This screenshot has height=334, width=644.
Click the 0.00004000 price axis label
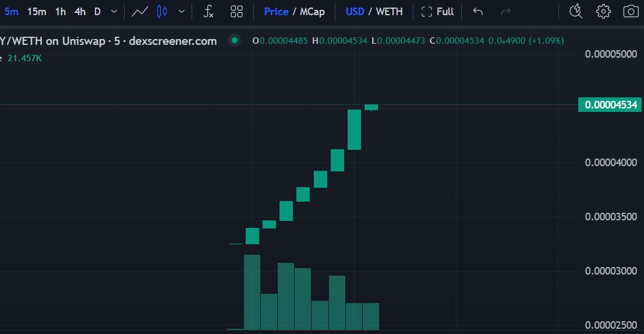click(x=611, y=163)
